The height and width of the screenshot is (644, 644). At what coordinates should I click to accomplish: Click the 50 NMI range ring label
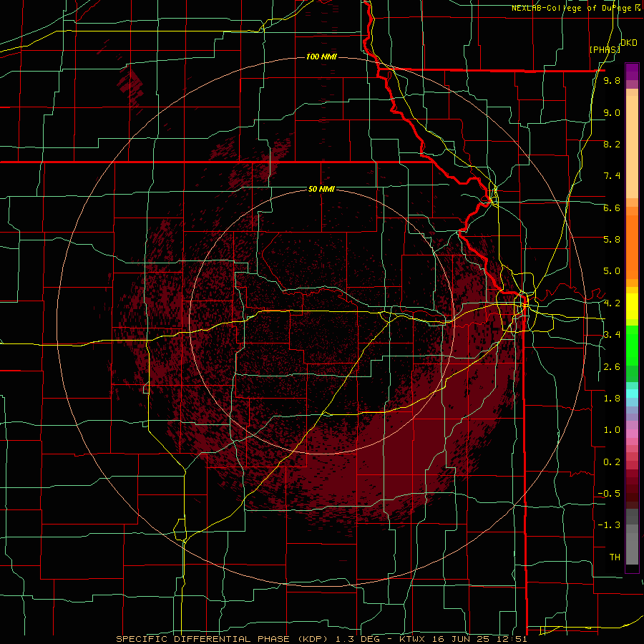tap(321, 190)
